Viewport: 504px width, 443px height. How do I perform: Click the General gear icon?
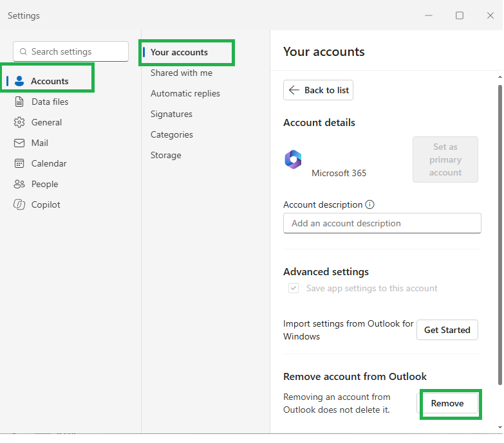[x=19, y=122]
